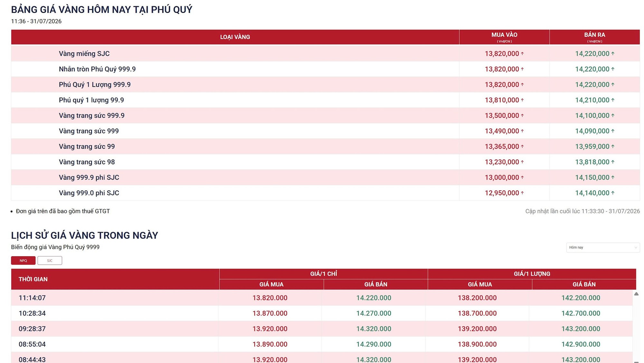Click up arrow by Vàng trang sức 999.9 sell price
The image size is (644, 363).
(x=613, y=115)
